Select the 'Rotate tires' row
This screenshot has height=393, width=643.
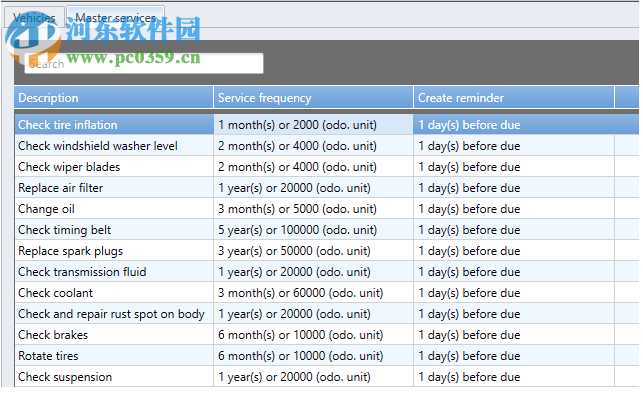[x=326, y=356]
